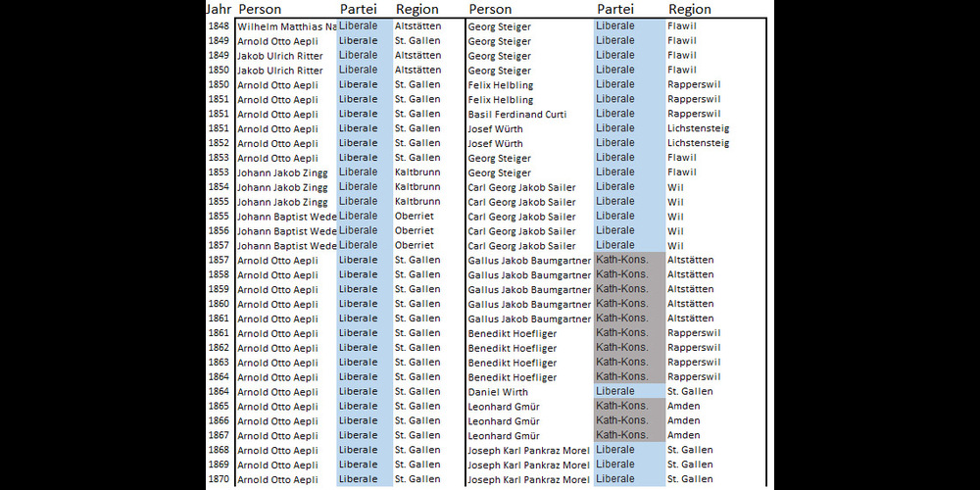Select the Wilhelm Matthias name cell in 1848 row
The height and width of the screenshot is (490, 980).
tap(286, 26)
